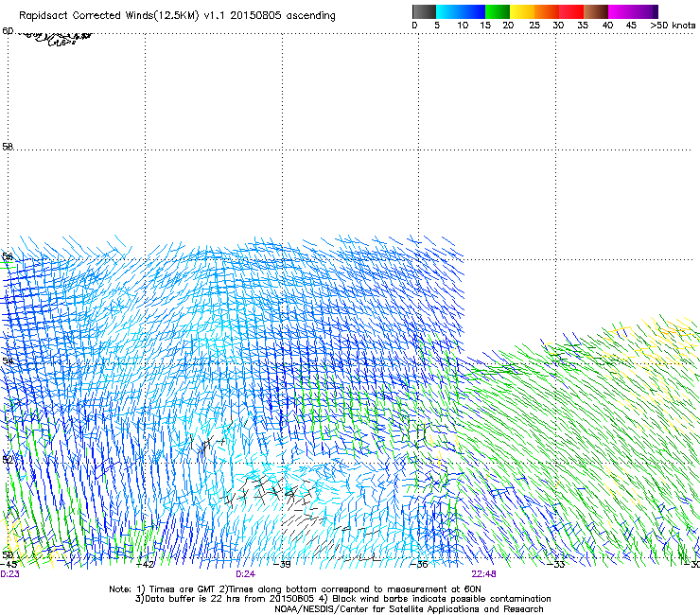
Task: Click the -42 longitude axis label
Action: pos(145,565)
